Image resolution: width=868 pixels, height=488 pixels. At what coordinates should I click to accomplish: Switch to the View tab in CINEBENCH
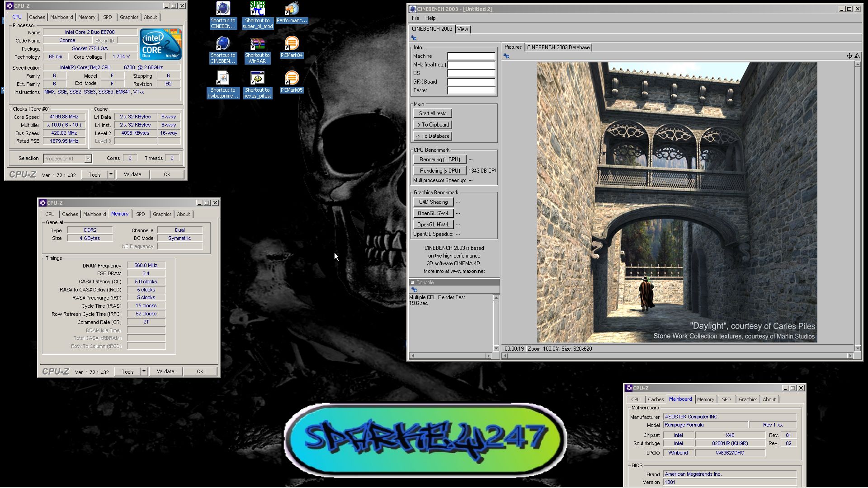(462, 29)
